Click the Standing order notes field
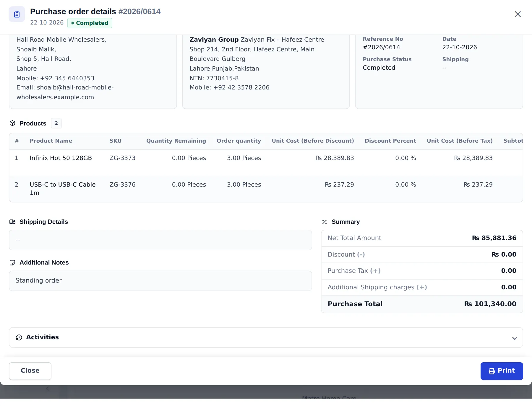This screenshot has height=411, width=532. (160, 281)
